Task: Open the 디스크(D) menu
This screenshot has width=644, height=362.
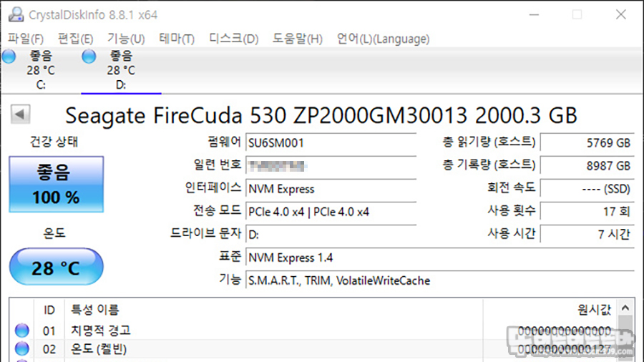Action: click(x=234, y=39)
